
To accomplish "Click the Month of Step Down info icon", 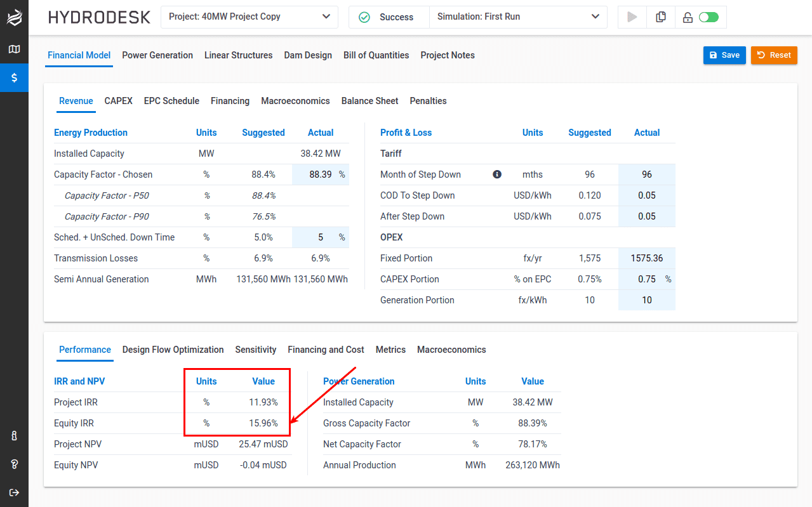I will [497, 174].
